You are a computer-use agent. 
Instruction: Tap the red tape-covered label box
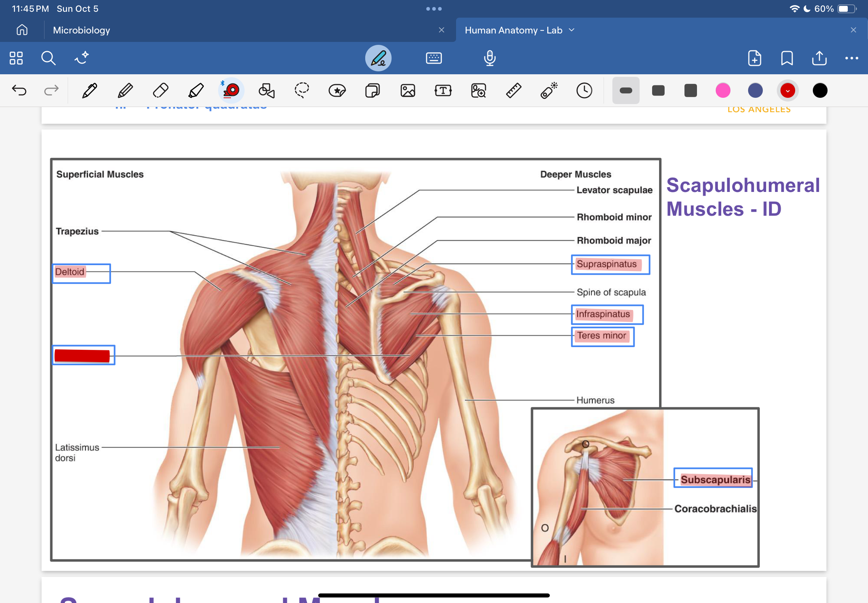click(x=82, y=356)
